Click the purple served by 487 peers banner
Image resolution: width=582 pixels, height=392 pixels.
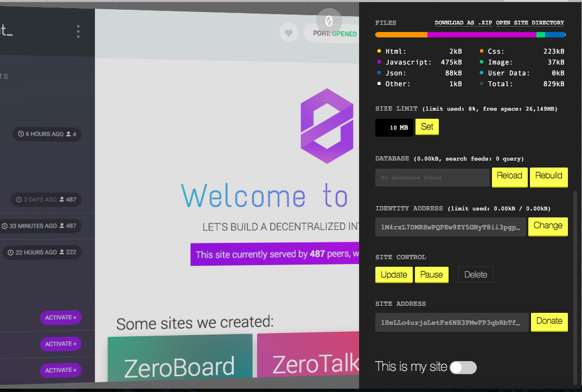coord(274,254)
